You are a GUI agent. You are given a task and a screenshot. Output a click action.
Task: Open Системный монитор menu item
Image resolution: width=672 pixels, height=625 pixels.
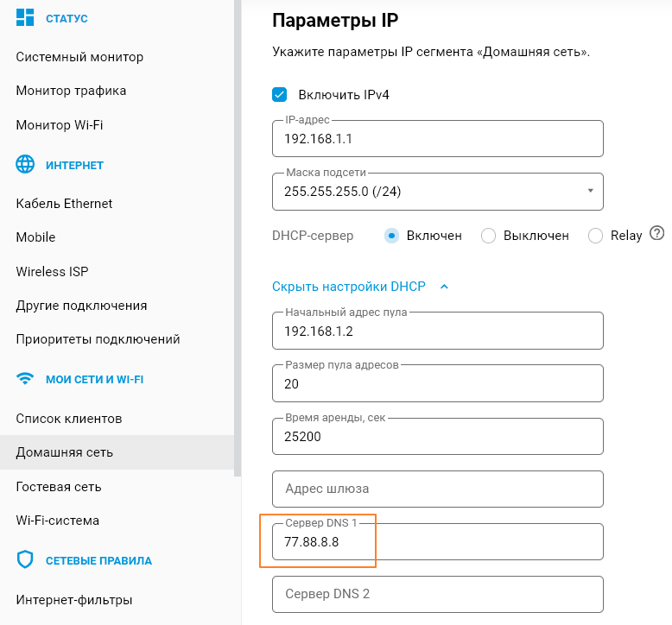[x=79, y=57]
